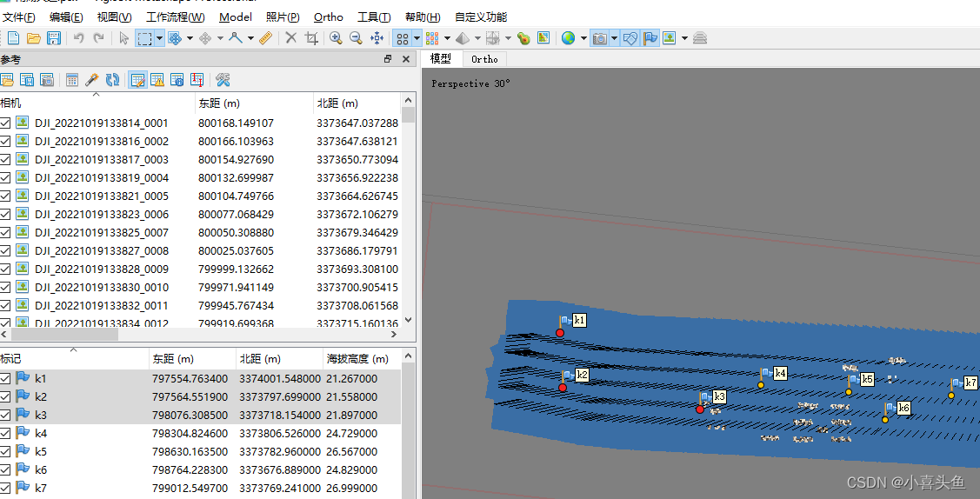Export reference with the save table icon
Screen dimensions: 980x499
click(27, 80)
